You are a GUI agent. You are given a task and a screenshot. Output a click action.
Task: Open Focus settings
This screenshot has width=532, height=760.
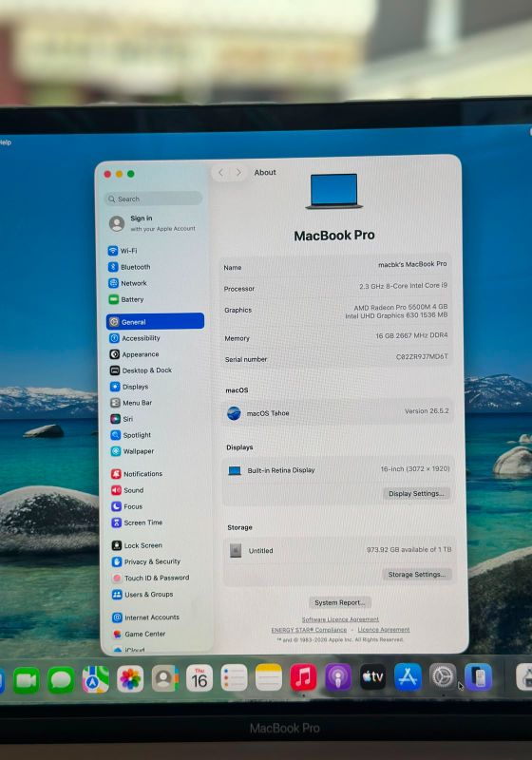127,506
